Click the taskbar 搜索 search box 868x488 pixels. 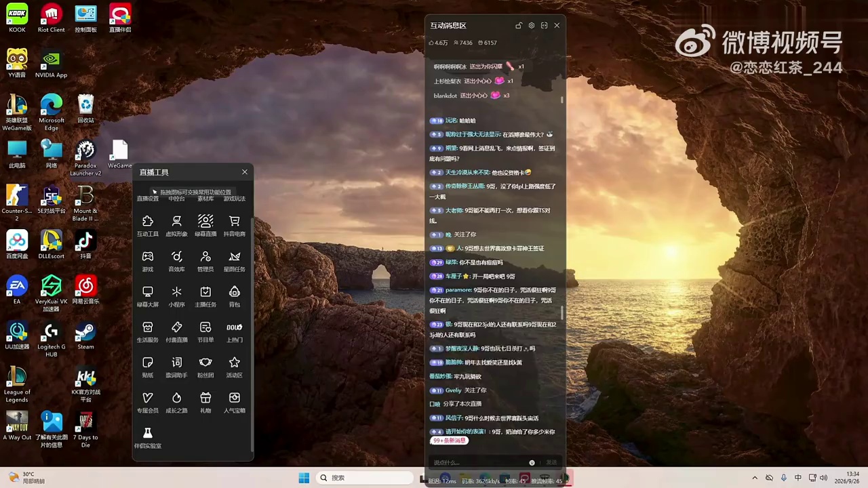[365, 478]
